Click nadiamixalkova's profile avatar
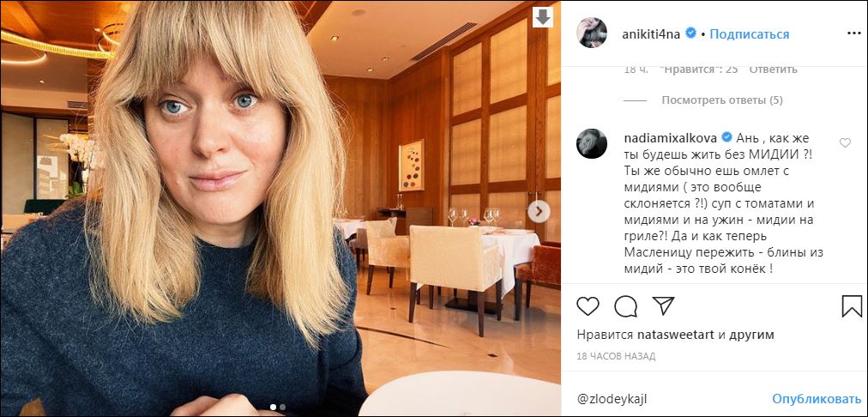This screenshot has height=417, width=868. pos(593,144)
